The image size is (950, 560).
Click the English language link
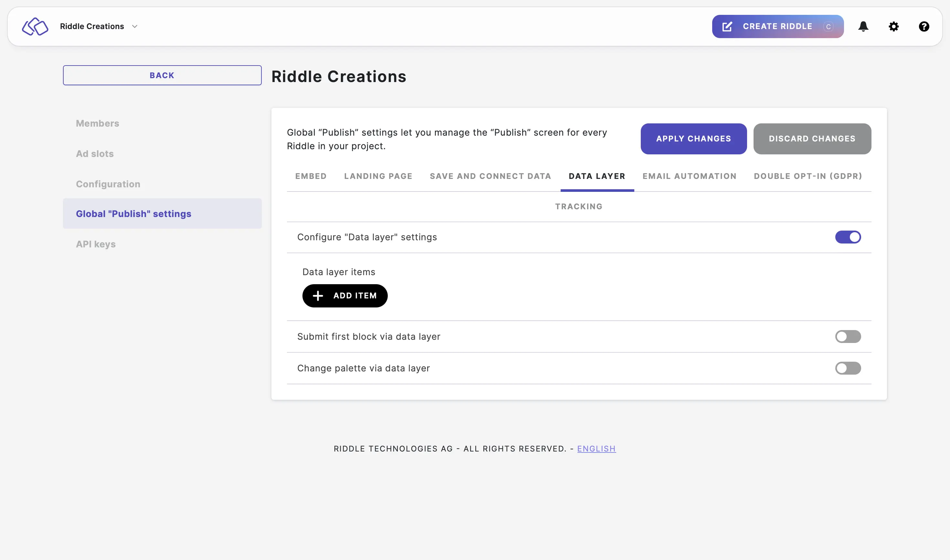[596, 449]
